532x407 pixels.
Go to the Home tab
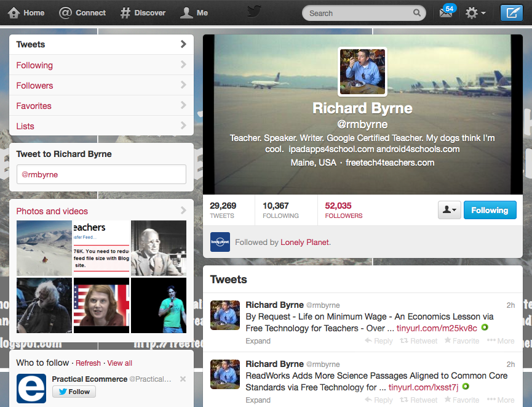[x=26, y=13]
